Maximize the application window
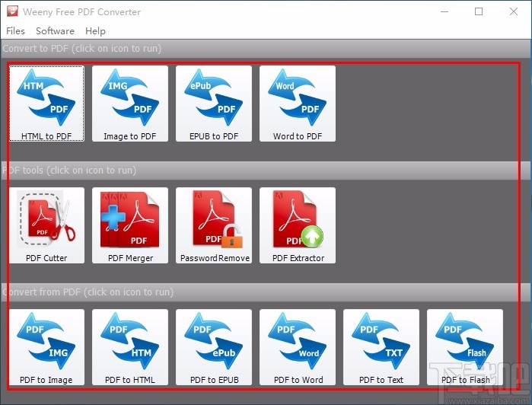The width and height of the screenshot is (532, 405). tap(479, 11)
